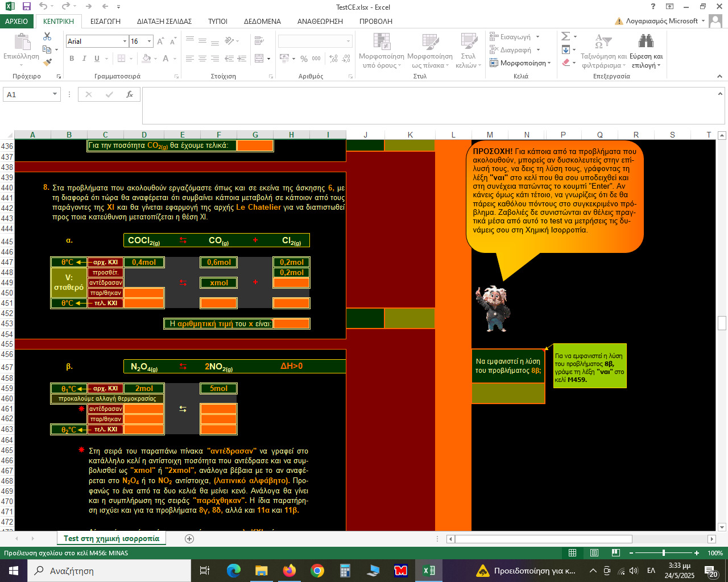Click the Save icon in quick access toolbar
728x582 pixels.
pyautogui.click(x=26, y=7)
